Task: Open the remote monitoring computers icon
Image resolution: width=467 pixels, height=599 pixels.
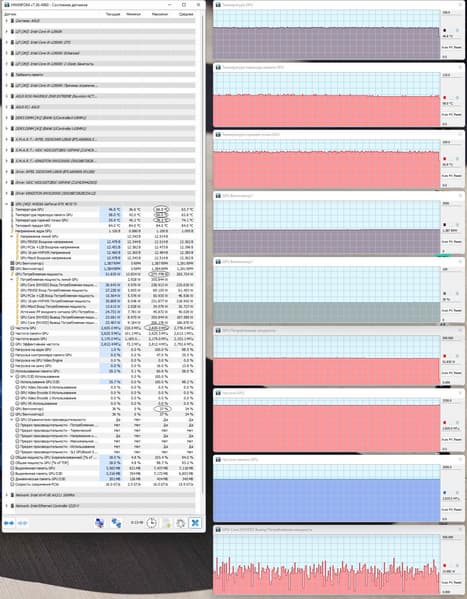Action: coord(99,523)
